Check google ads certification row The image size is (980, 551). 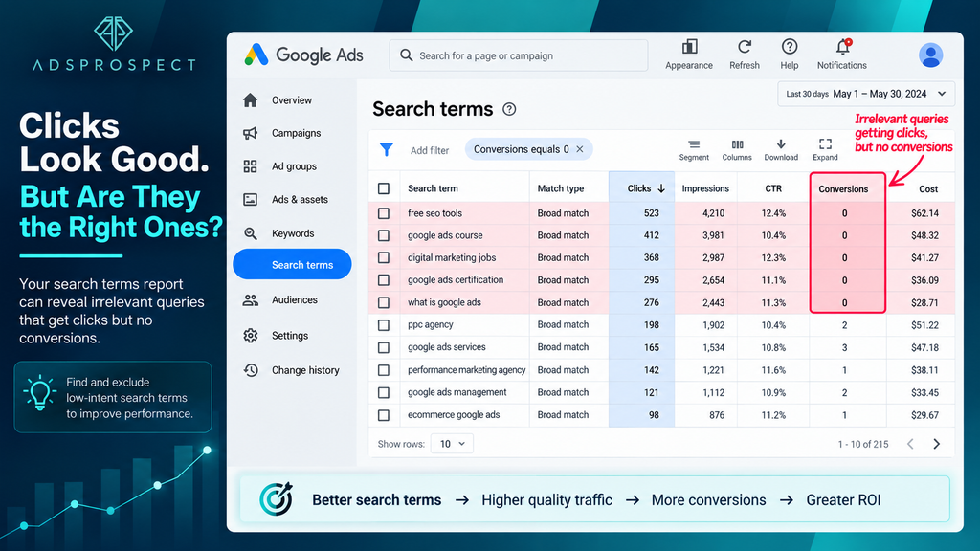point(384,280)
